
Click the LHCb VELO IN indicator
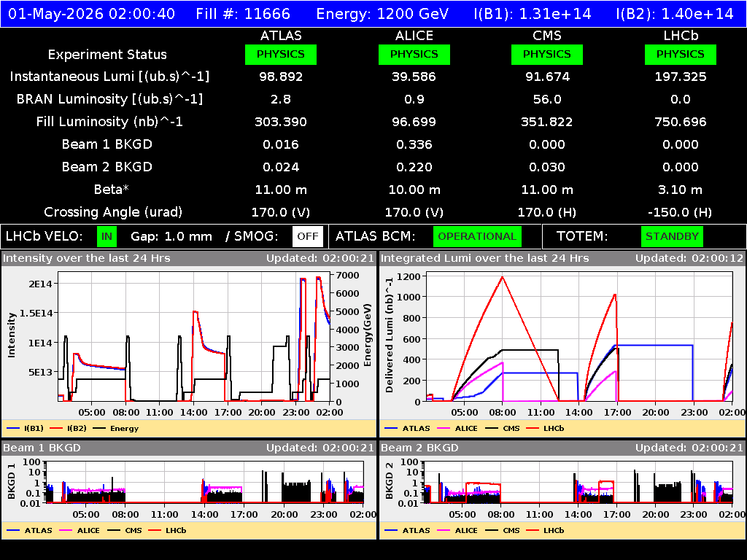coord(107,236)
